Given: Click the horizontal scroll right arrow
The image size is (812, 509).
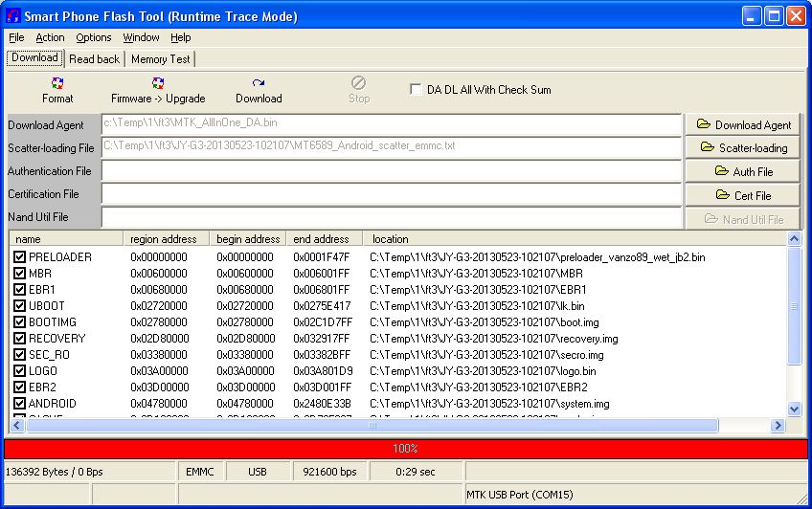Looking at the screenshot, I should pos(778,425).
